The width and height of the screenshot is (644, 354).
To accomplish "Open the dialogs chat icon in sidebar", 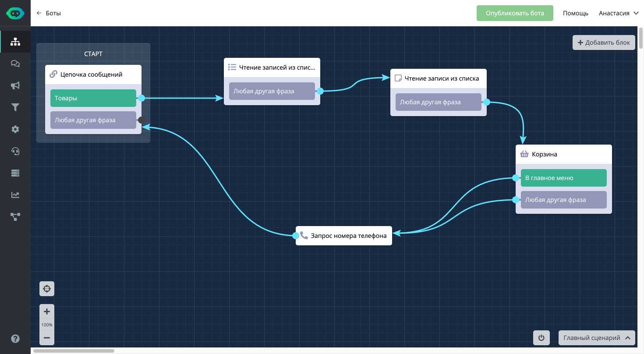I will [x=15, y=64].
